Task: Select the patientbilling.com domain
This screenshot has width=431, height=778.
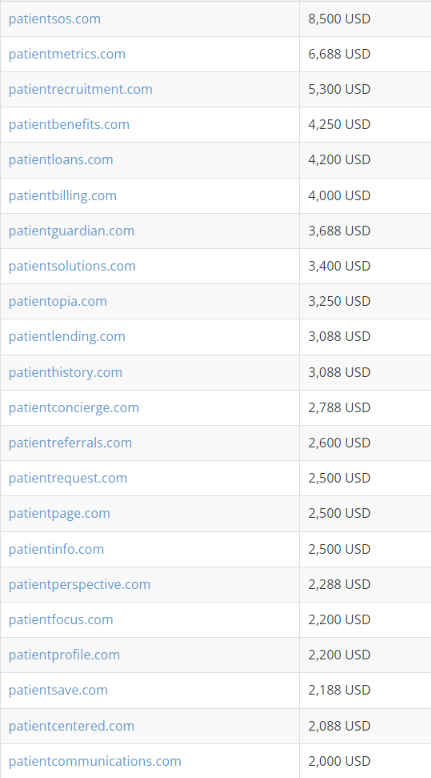Action: (x=62, y=196)
